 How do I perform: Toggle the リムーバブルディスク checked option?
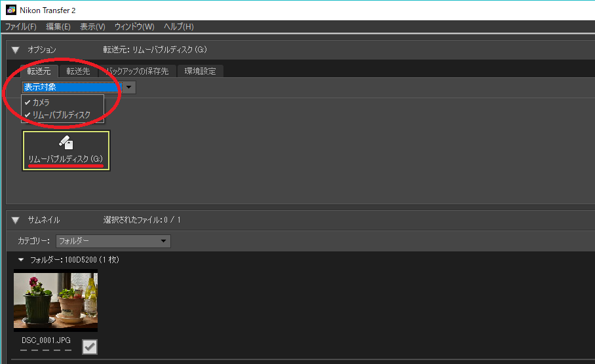click(x=63, y=115)
